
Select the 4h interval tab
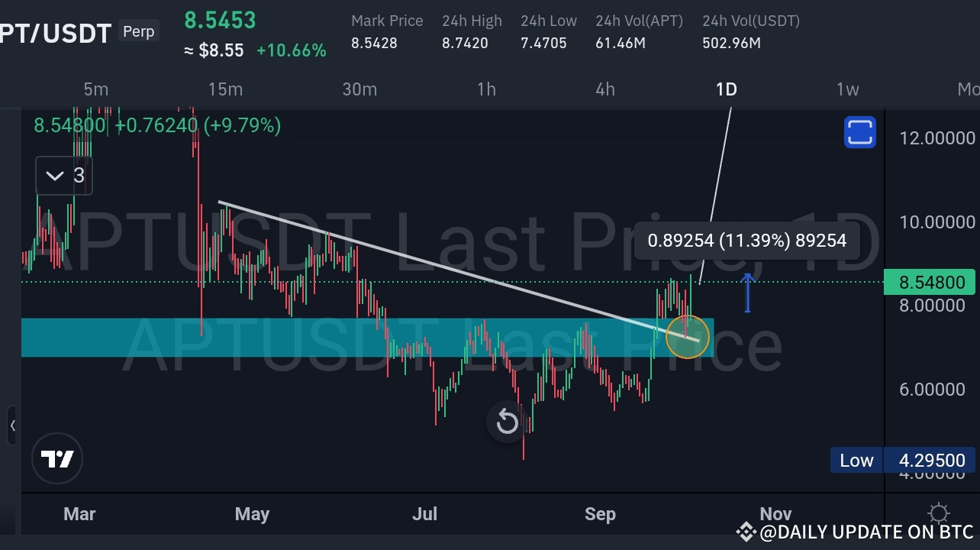pyautogui.click(x=604, y=89)
